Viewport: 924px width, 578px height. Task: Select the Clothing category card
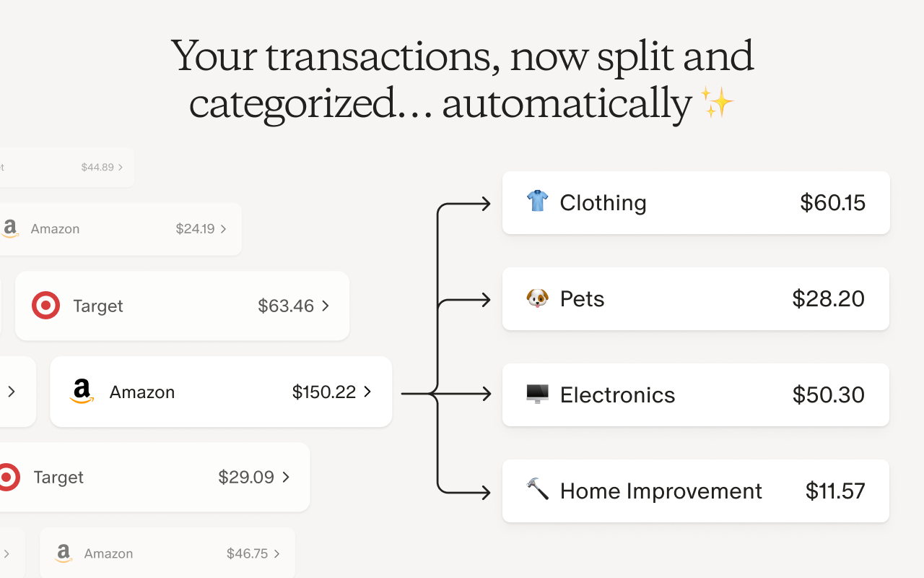tap(696, 202)
